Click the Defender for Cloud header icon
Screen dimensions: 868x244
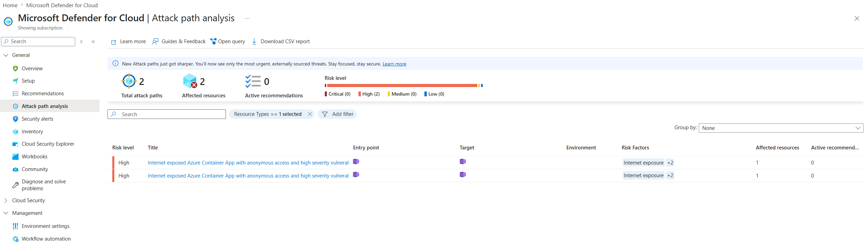[8, 21]
